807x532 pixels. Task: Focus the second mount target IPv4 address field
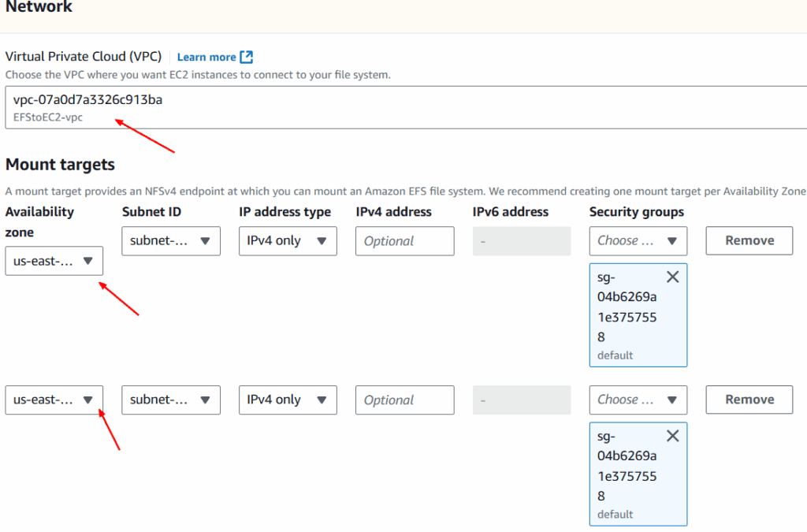click(x=404, y=400)
